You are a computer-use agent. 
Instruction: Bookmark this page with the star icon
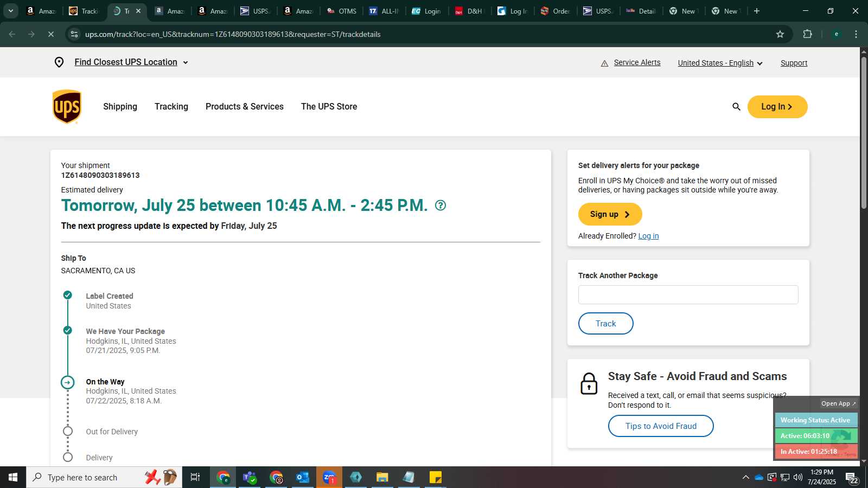click(780, 34)
